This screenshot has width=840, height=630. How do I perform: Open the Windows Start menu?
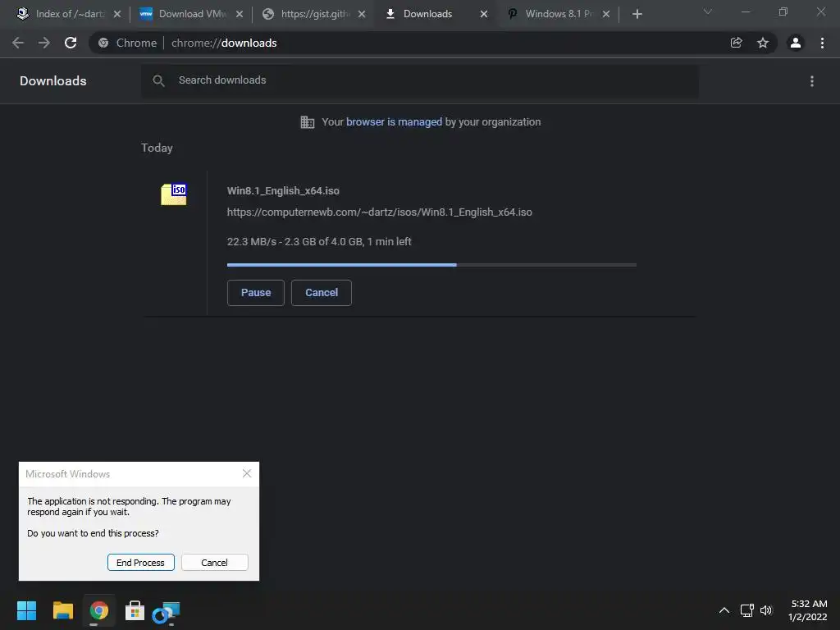(26, 610)
